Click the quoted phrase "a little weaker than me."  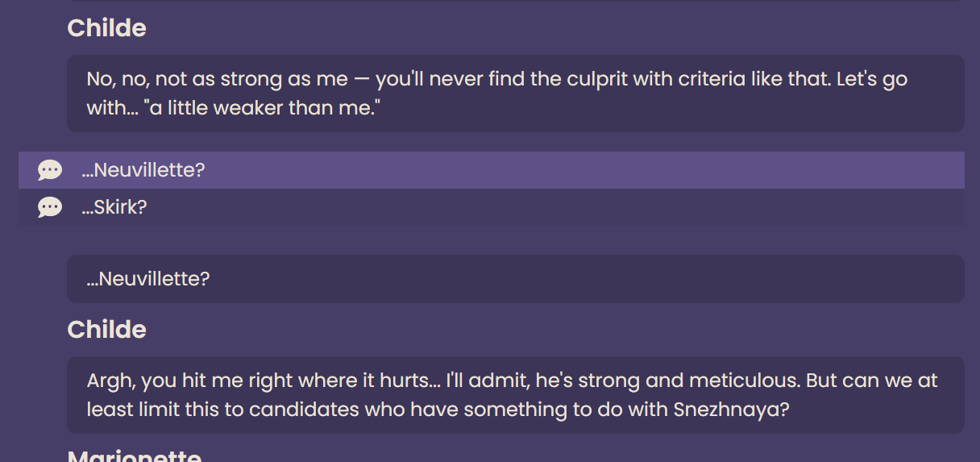tap(261, 108)
